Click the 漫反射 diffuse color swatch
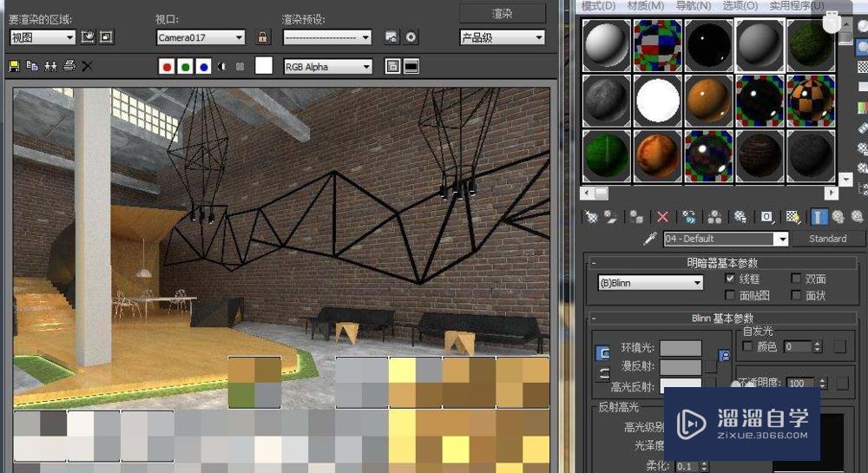Screen dimensions: 868x473 pyautogui.click(x=681, y=367)
